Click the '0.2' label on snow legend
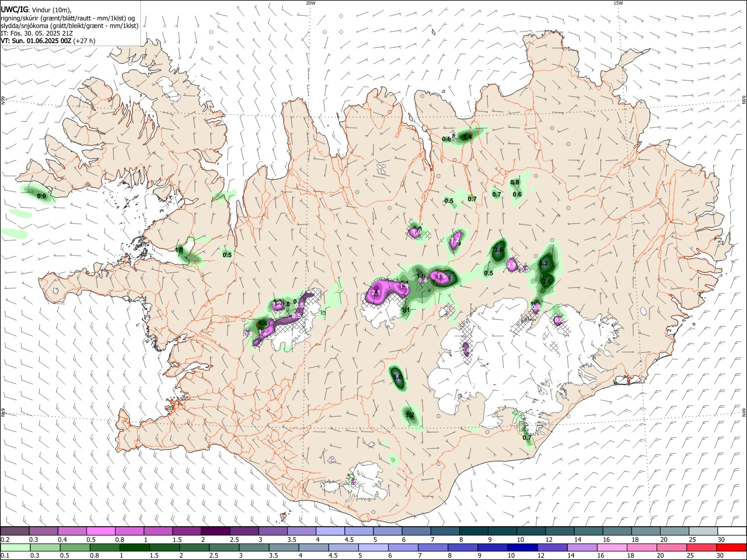Screen dimensions: 747x560 (5, 540)
